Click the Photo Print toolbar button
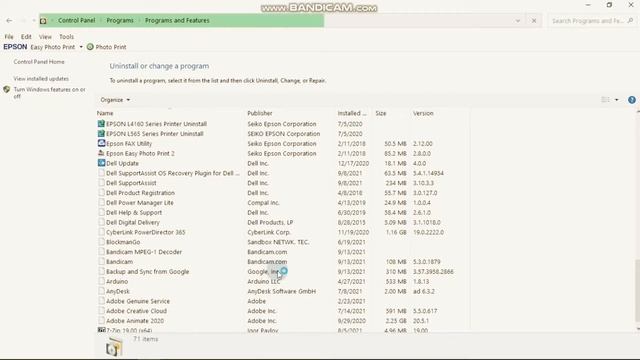The width and height of the screenshot is (640, 360). pyautogui.click(x=107, y=47)
